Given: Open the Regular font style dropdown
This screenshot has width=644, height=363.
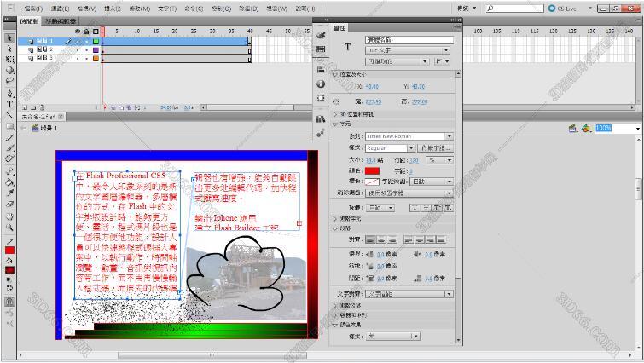Looking at the screenshot, I should tap(390, 148).
